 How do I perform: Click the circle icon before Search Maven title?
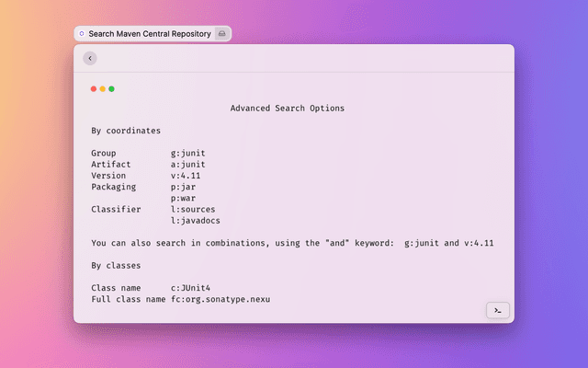click(82, 33)
